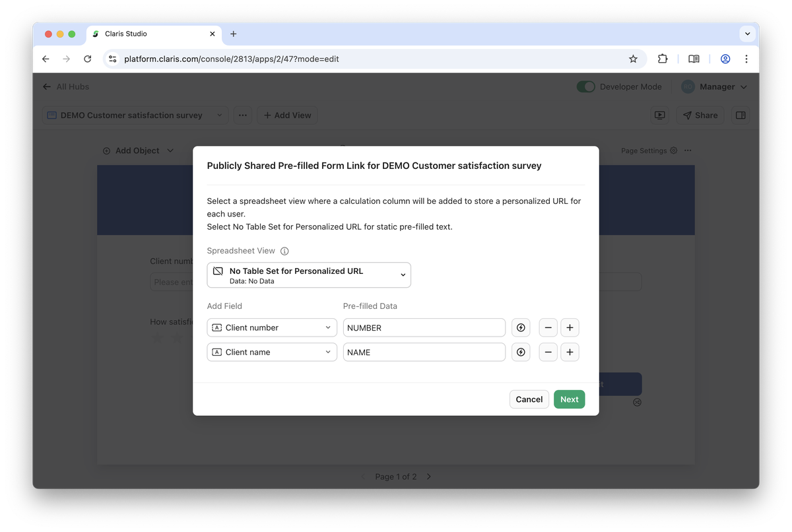
Task: Open the Manager account menu
Action: pyautogui.click(x=714, y=86)
